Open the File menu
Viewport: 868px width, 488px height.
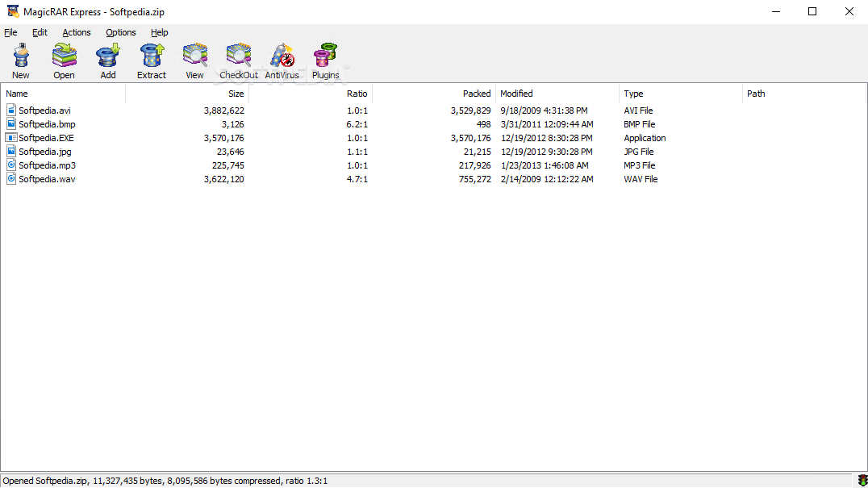pos(10,32)
